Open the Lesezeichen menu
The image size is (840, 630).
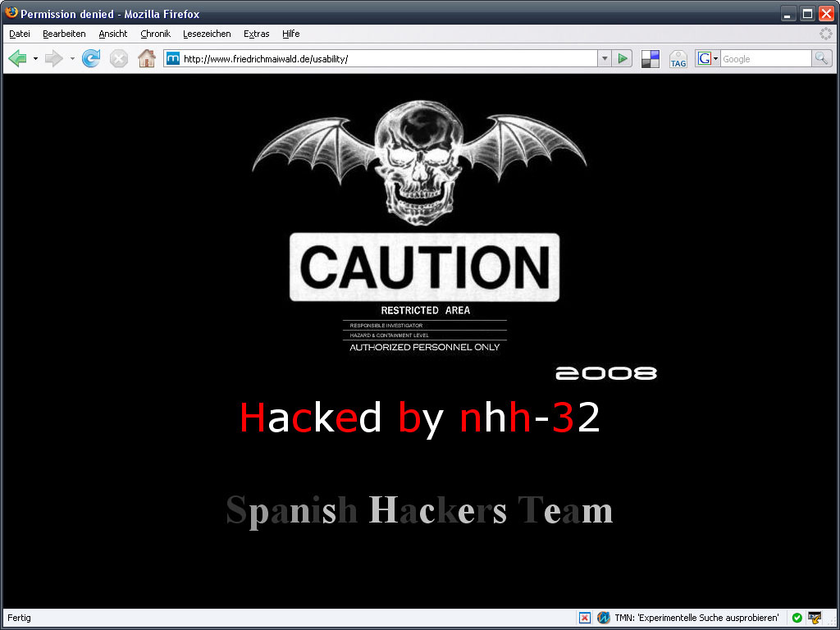click(x=207, y=34)
